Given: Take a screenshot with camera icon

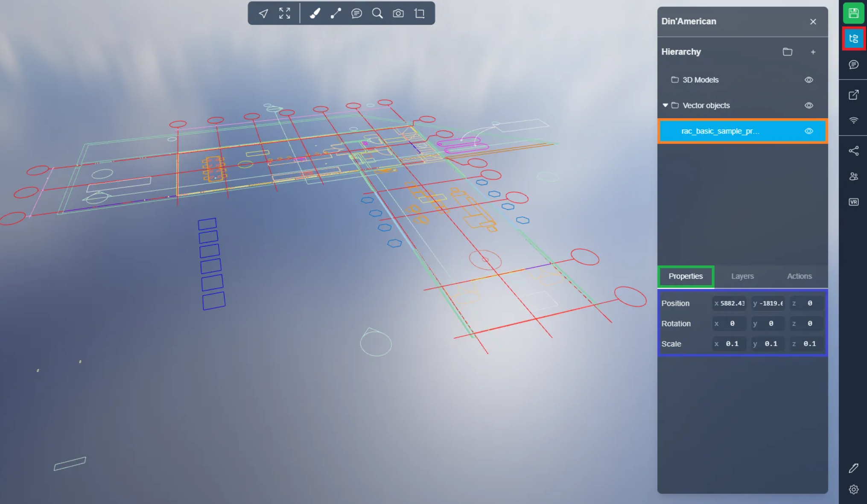Looking at the screenshot, I should [x=398, y=14].
